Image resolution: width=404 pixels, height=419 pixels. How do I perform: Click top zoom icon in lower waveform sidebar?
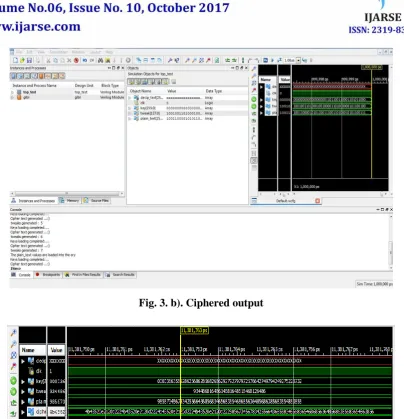13,333
